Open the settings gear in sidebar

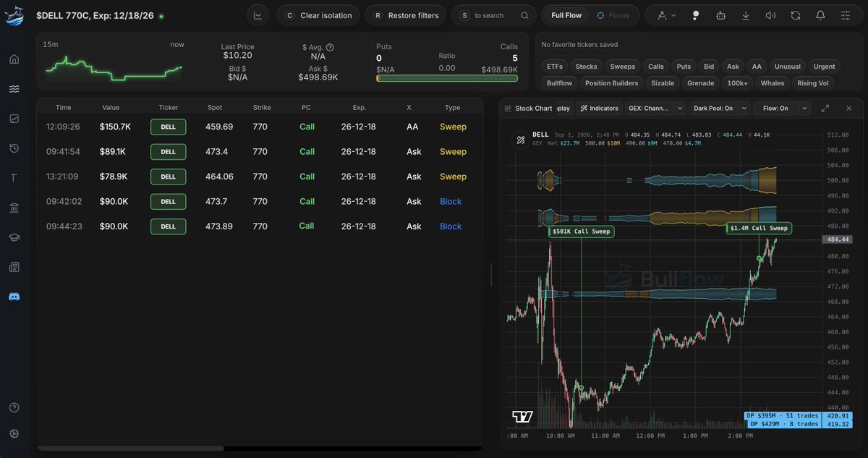pos(14,433)
